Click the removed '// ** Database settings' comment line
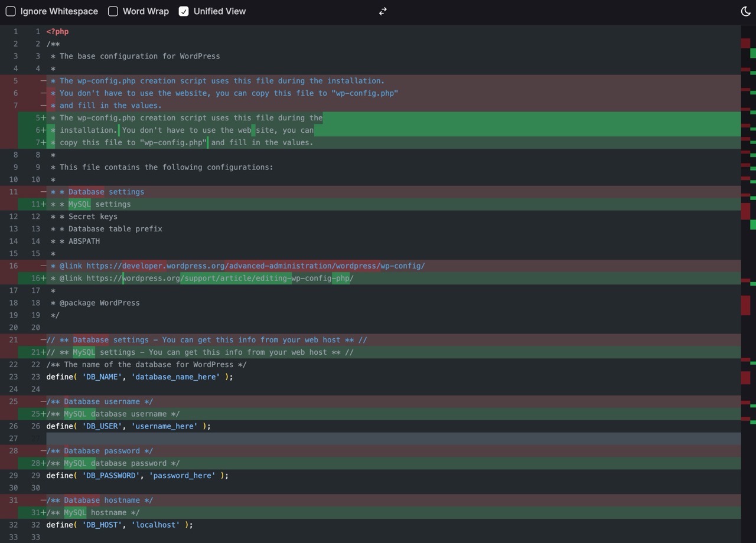 point(370,340)
